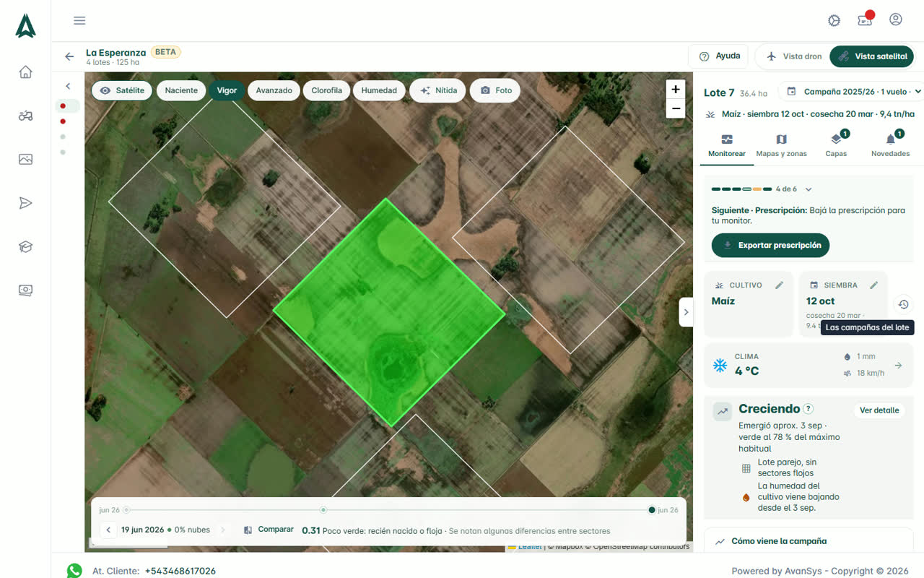Click the middle timeline date marker
Image resolution: width=924 pixels, height=578 pixels.
[x=323, y=510]
